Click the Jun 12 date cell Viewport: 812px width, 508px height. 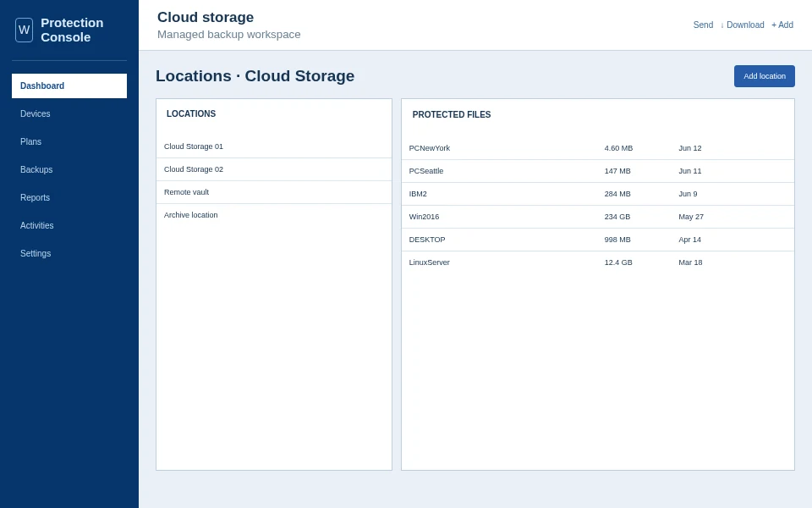click(690, 148)
